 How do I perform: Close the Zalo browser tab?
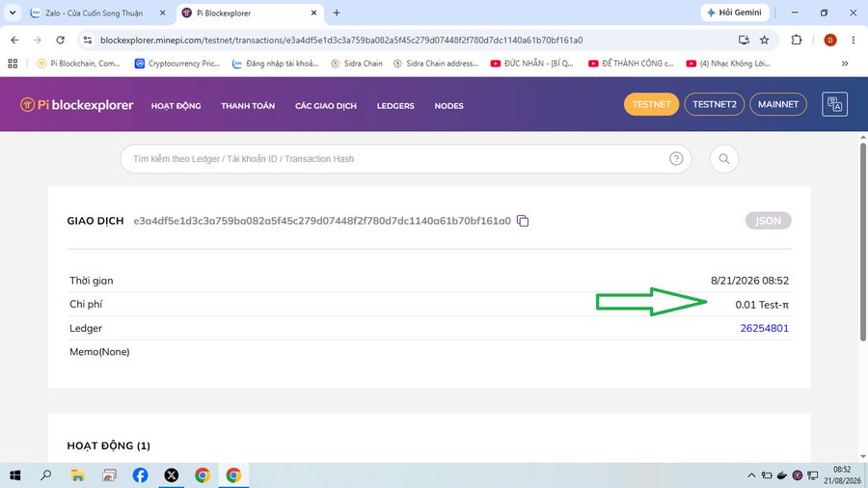pos(162,13)
